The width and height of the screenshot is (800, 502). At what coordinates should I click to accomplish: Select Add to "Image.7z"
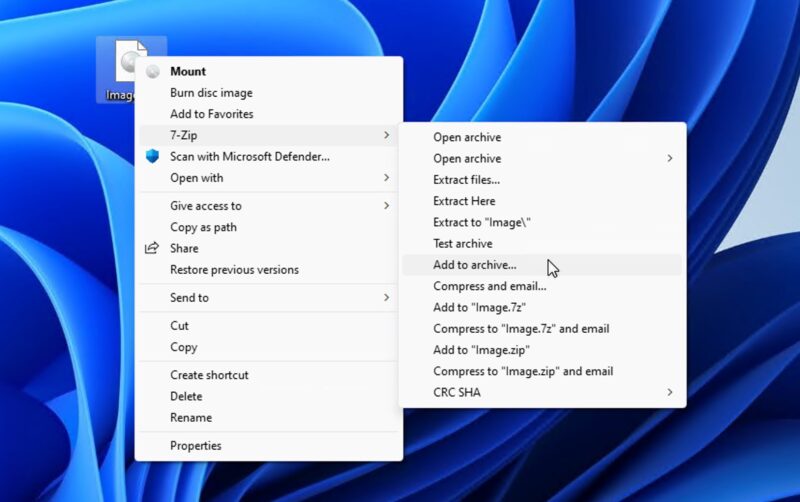click(542, 307)
